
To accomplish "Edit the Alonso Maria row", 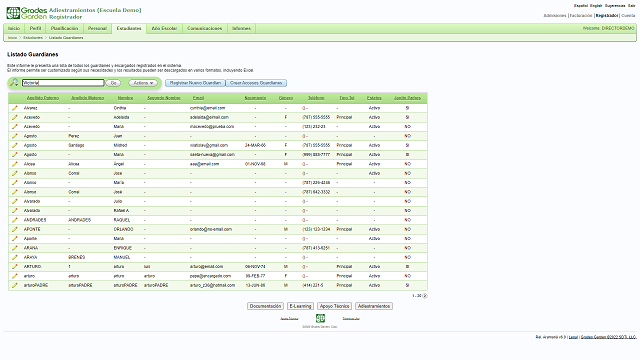I will coord(15,182).
